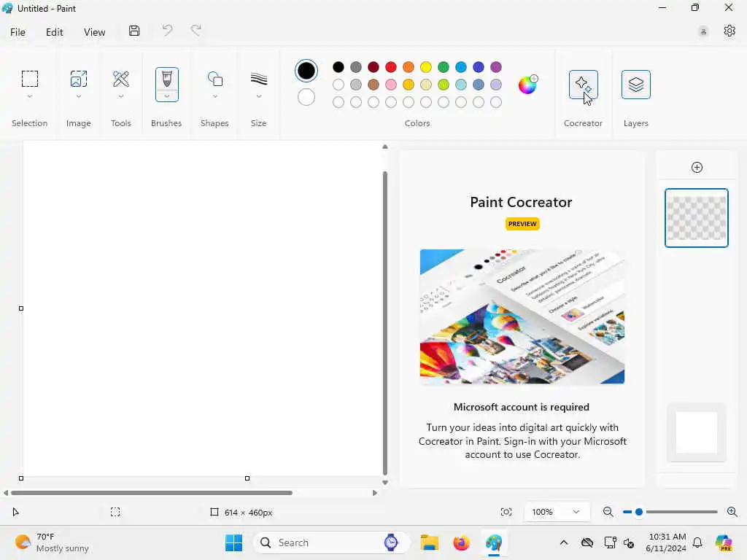Open the account profile icon

[703, 31]
